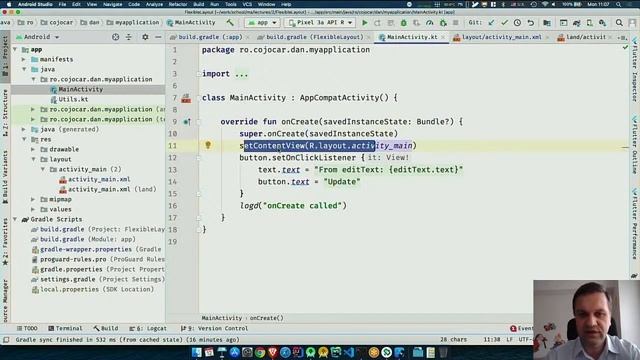
Task: Select the MainActivity.kt editor tab
Action: coord(410,37)
